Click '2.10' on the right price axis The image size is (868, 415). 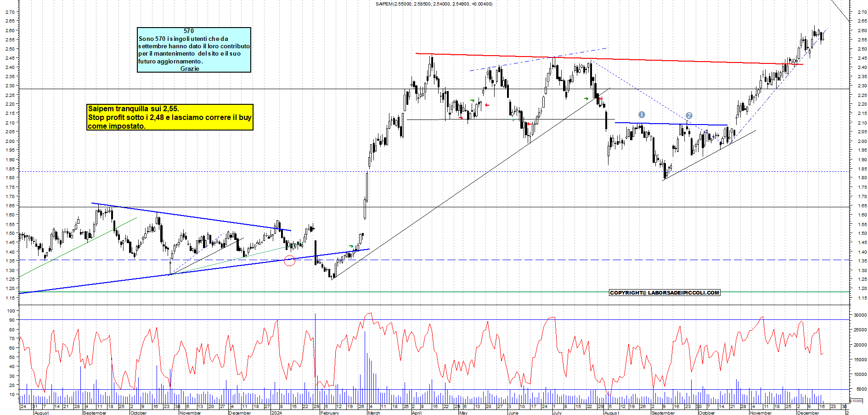[x=862, y=123]
